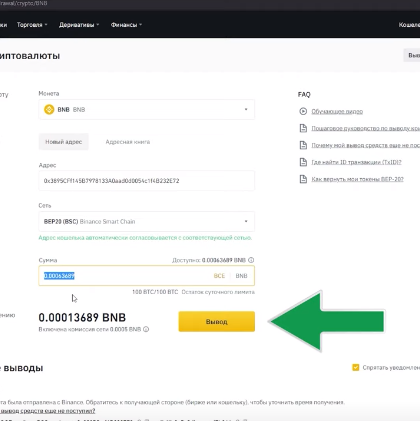This screenshot has width=420, height=421.
Task: Click the play icon beside Обучающее видео
Action: pyautogui.click(x=303, y=111)
